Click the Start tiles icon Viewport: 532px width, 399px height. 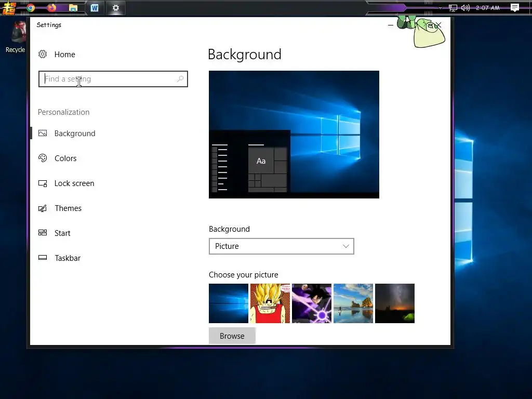[x=43, y=232]
